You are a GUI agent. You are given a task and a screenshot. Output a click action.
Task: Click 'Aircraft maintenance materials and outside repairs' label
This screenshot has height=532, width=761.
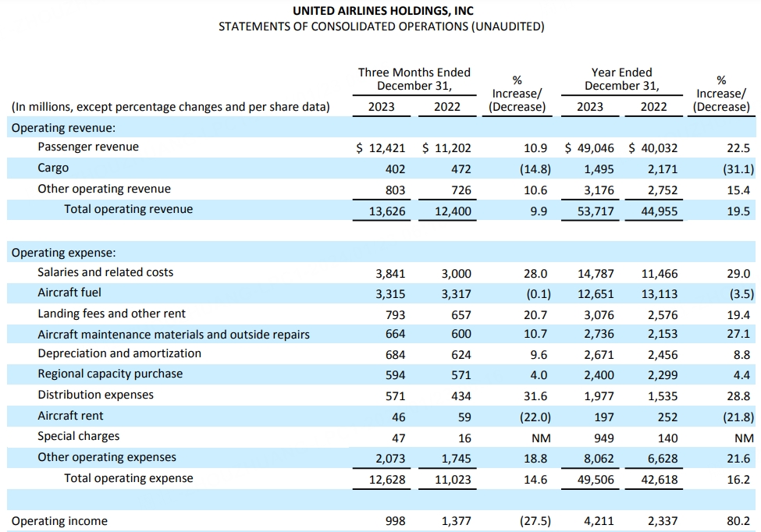click(x=174, y=335)
